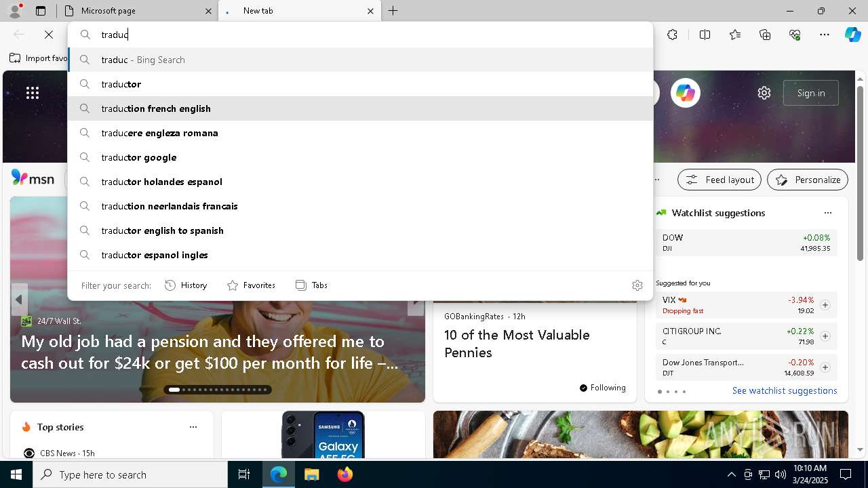Viewport: 868px width, 488px height.
Task: Open the DOW watchlist entry
Action: click(747, 243)
